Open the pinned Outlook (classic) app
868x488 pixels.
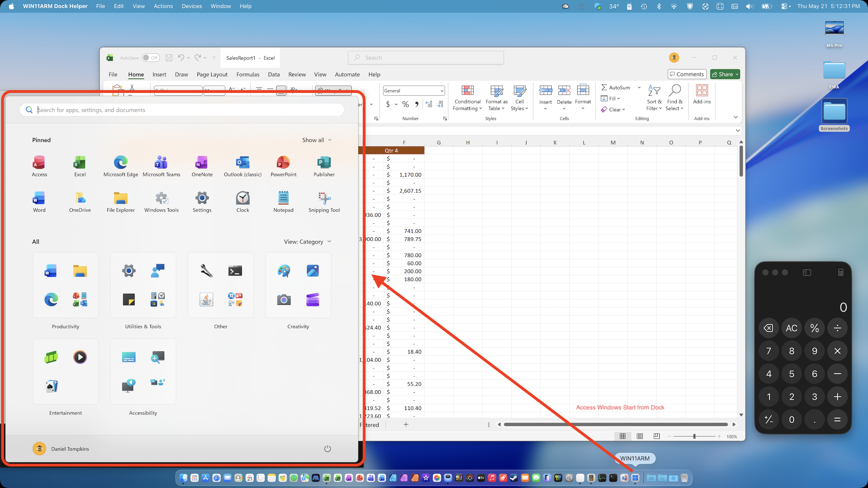[243, 166]
